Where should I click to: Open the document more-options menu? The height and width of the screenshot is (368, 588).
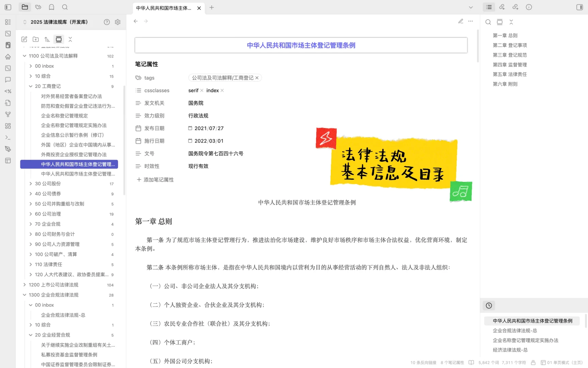[471, 21]
